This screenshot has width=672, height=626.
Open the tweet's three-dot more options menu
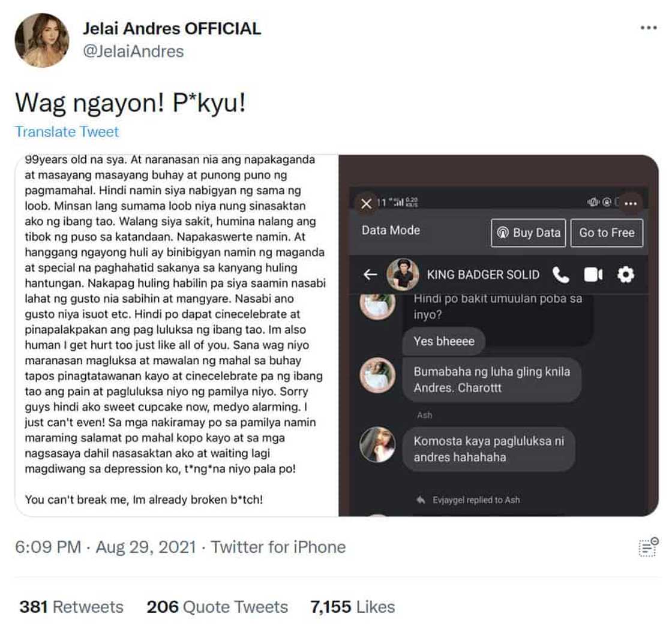click(x=648, y=28)
